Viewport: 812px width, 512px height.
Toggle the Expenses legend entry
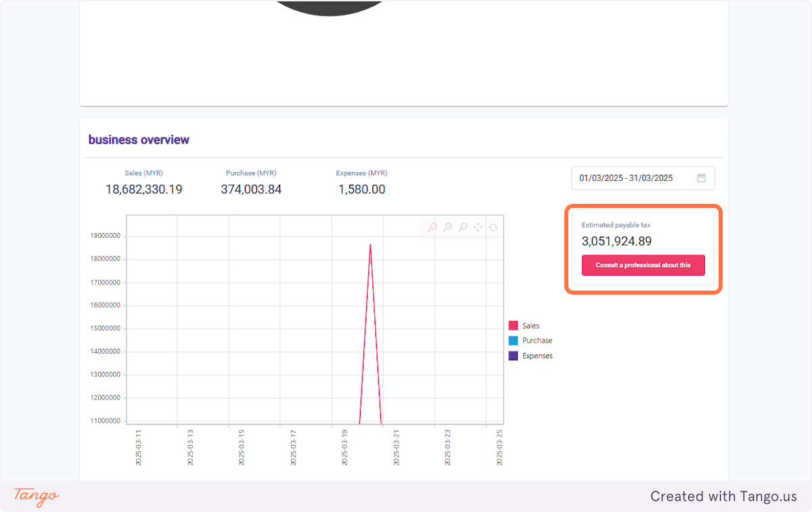[x=531, y=356]
